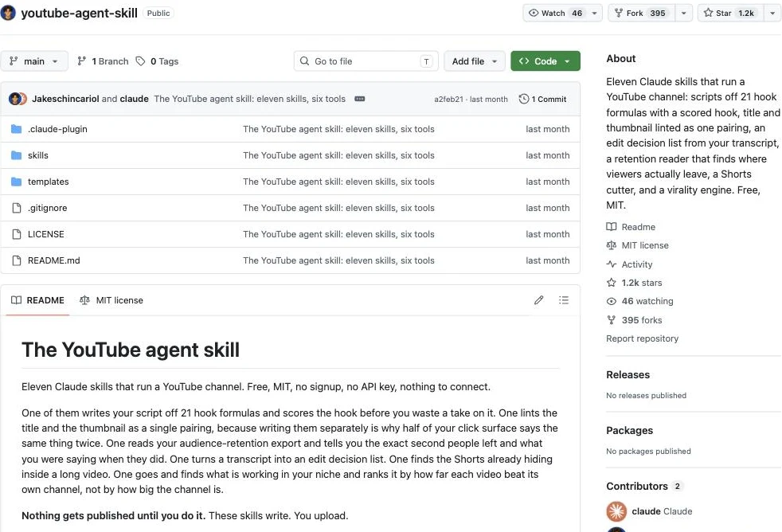782x532 pixels.
Task: Open commit hash a2feb21
Action: coord(448,100)
